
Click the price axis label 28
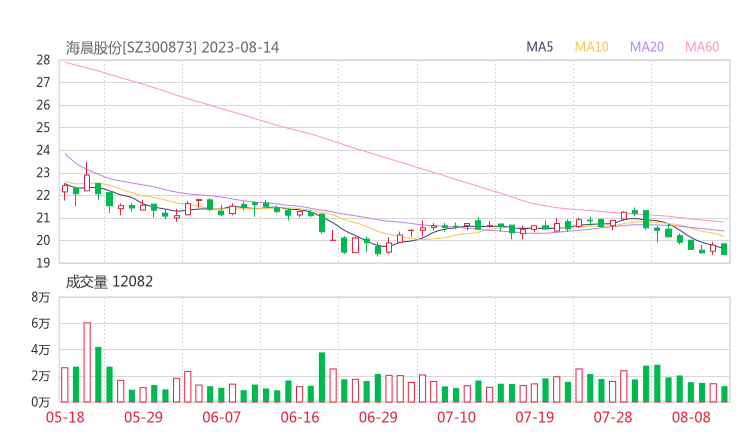tap(43, 60)
